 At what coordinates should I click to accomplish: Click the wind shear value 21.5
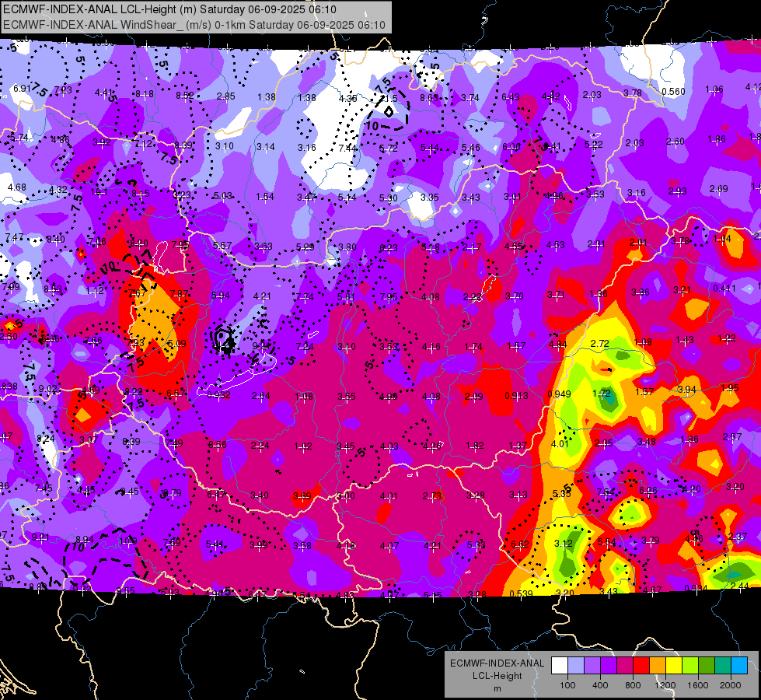click(x=389, y=98)
